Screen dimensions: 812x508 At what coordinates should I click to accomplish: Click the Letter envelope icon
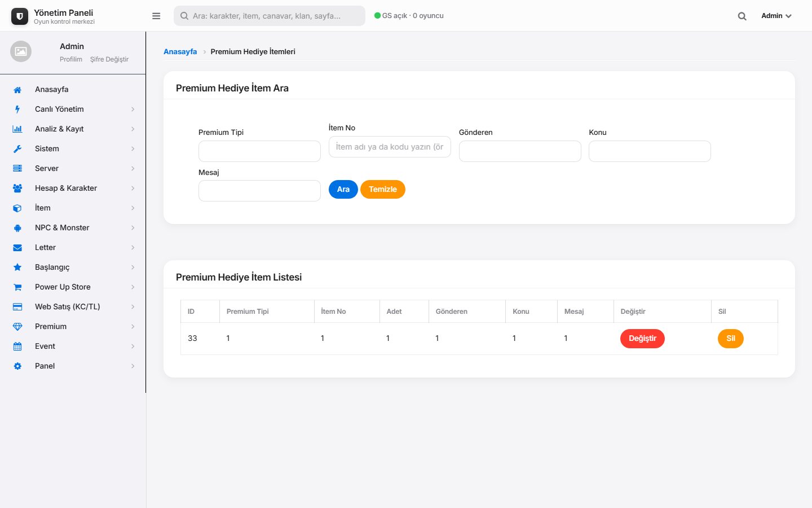17,248
